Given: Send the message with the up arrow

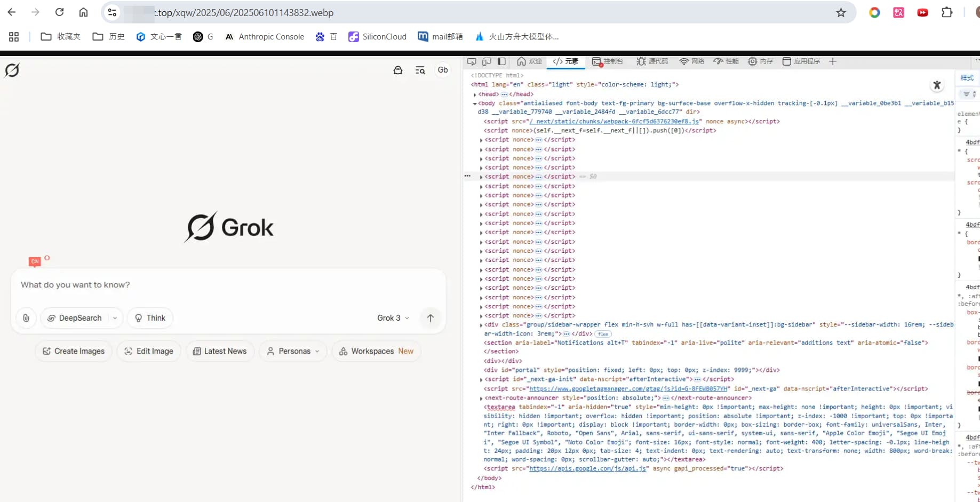Looking at the screenshot, I should tap(431, 318).
